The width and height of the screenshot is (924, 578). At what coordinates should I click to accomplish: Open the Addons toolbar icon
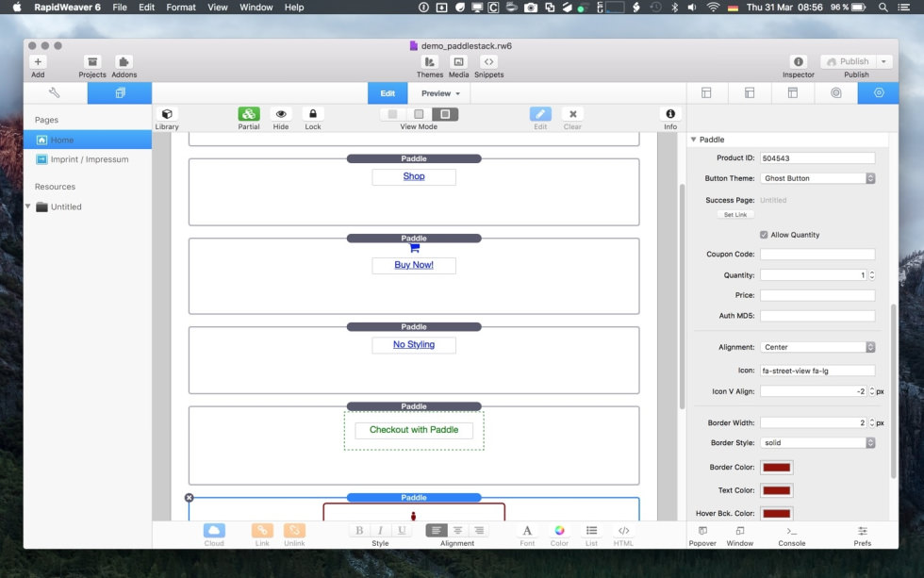(124, 62)
